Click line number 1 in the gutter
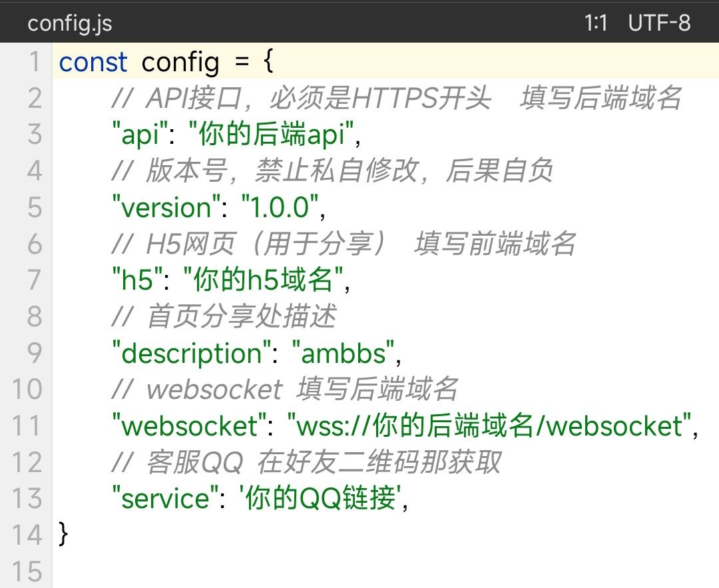Image resolution: width=719 pixels, height=588 pixels. [x=34, y=63]
